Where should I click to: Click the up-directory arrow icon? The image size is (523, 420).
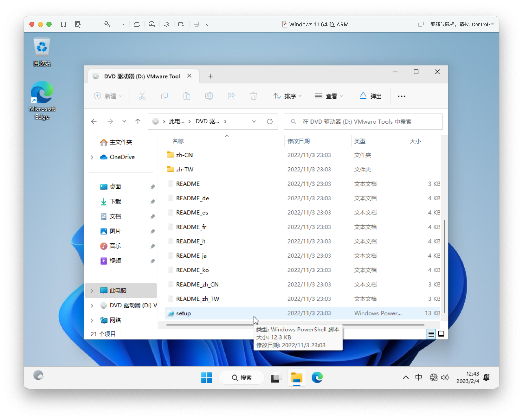(138, 121)
